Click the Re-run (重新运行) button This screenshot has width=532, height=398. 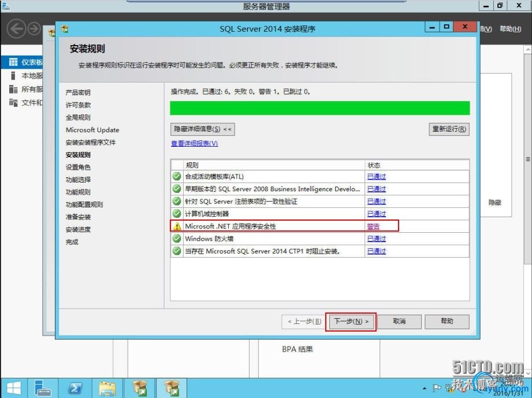[x=449, y=129]
